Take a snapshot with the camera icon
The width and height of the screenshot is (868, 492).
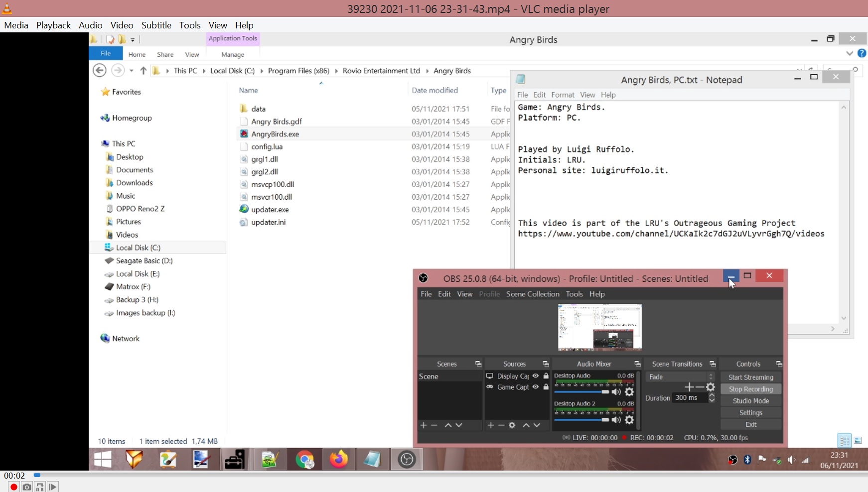(27, 487)
